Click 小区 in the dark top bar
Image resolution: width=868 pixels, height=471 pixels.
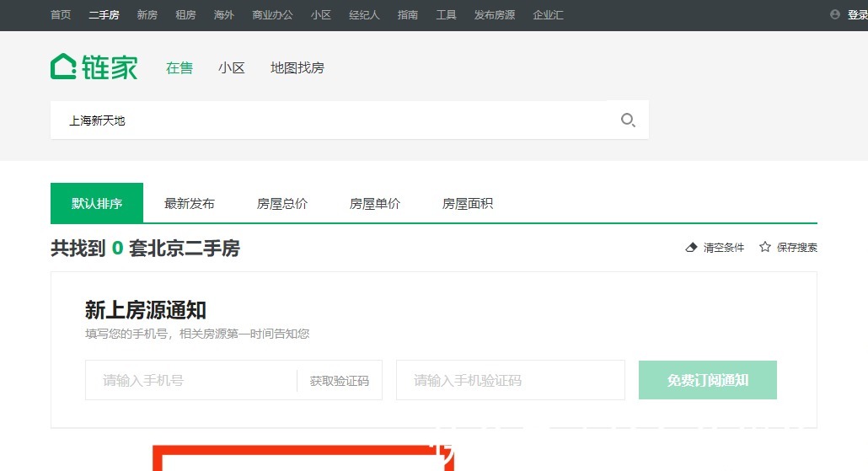pos(321,15)
